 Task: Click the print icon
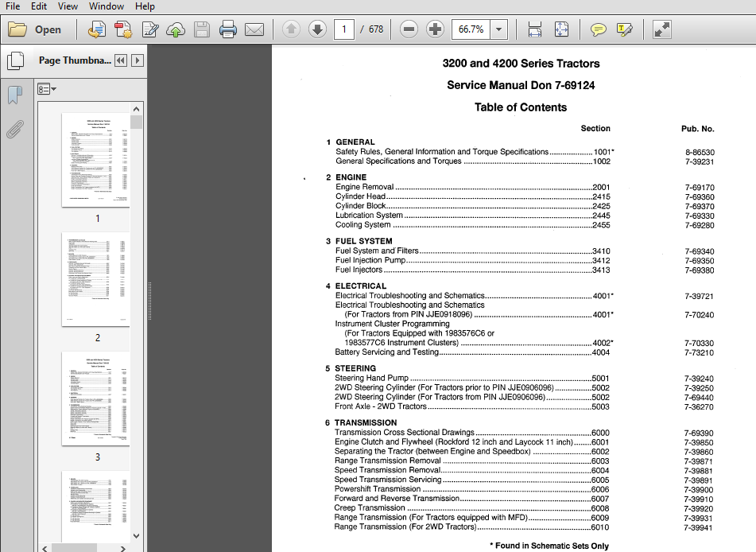[227, 30]
